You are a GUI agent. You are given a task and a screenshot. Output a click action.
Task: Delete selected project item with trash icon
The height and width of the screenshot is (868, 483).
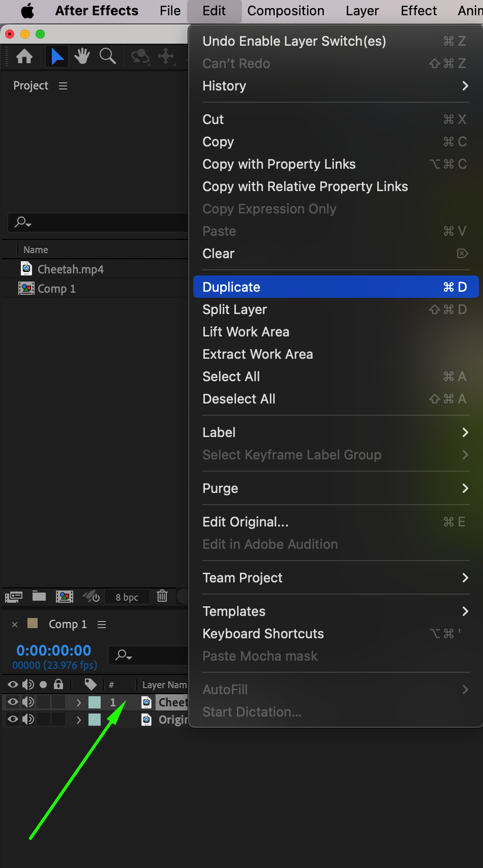tap(162, 596)
